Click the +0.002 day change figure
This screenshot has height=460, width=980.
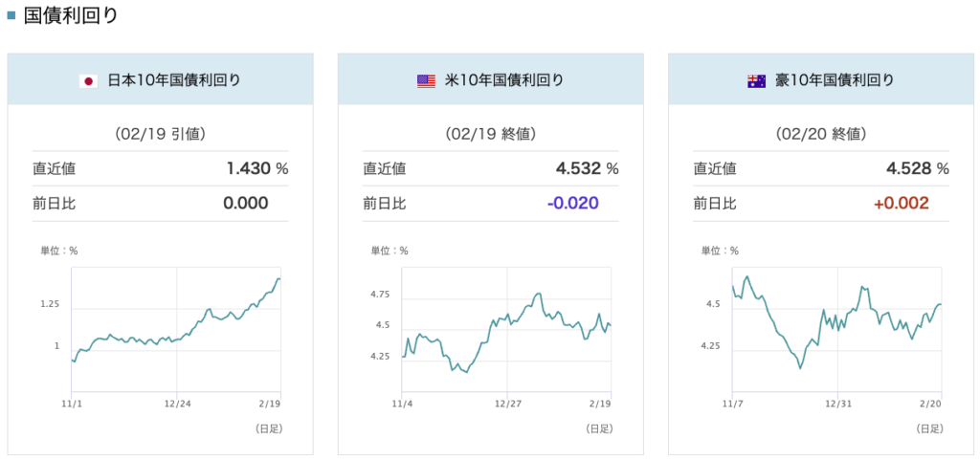902,203
